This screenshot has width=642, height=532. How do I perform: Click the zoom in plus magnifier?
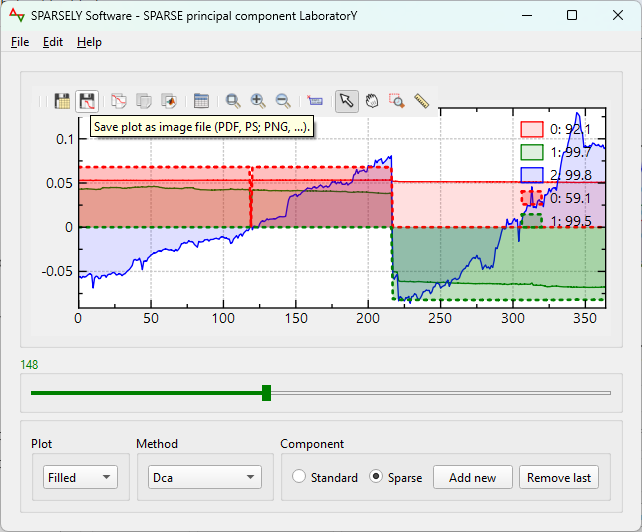click(x=258, y=101)
